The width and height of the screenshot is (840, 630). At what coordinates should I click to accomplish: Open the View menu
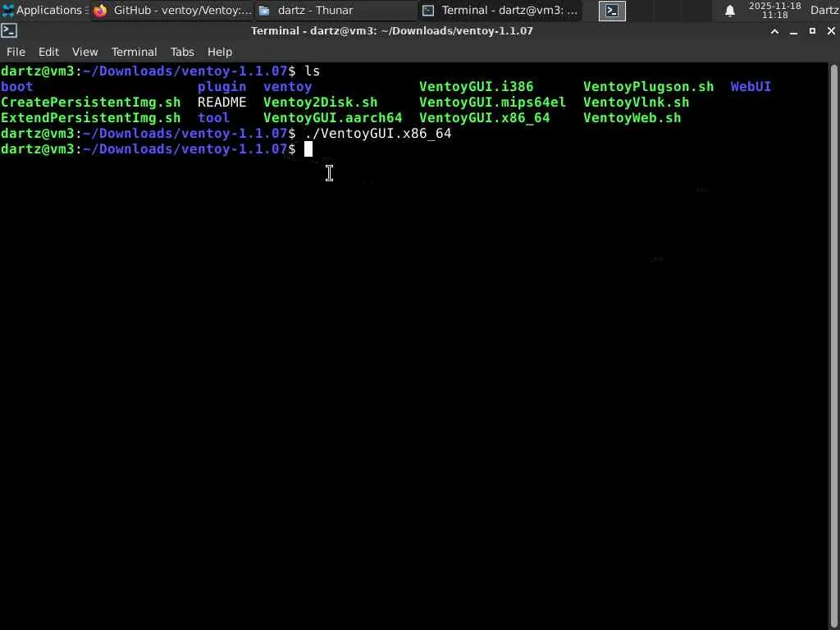(x=85, y=52)
